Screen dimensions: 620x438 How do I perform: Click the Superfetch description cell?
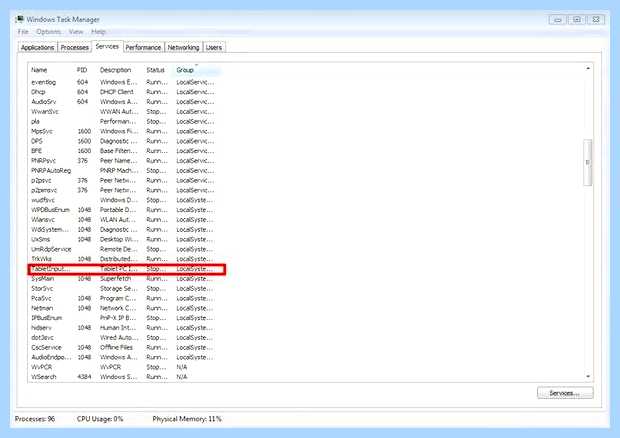coord(115,279)
